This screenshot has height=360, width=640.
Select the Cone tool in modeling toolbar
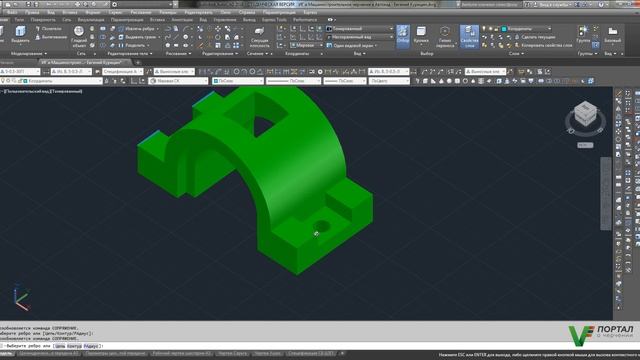[x=441, y=81]
